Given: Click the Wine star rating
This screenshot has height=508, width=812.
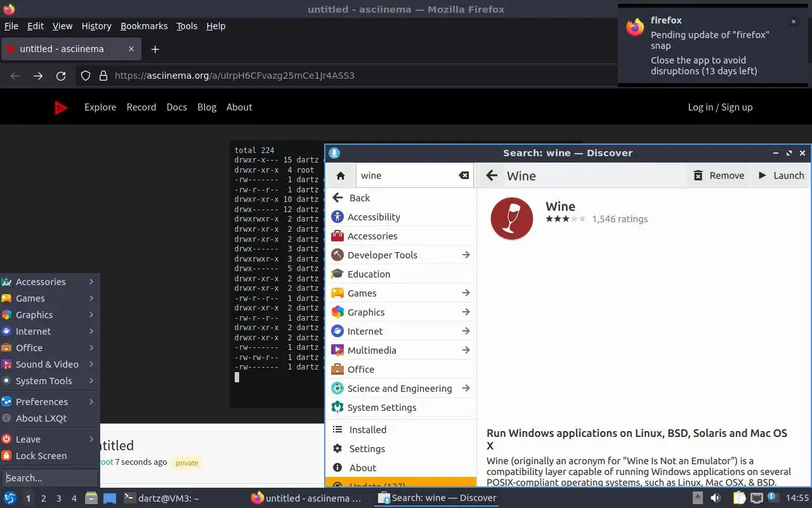Looking at the screenshot, I should pyautogui.click(x=565, y=219).
